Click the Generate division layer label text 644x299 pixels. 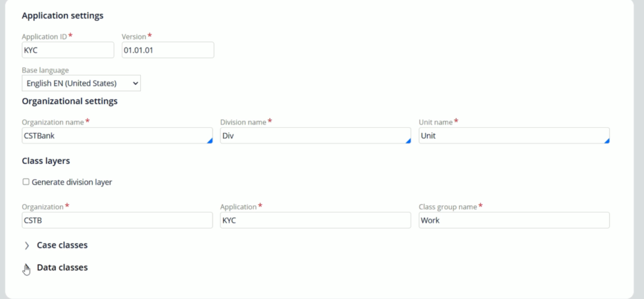(72, 182)
